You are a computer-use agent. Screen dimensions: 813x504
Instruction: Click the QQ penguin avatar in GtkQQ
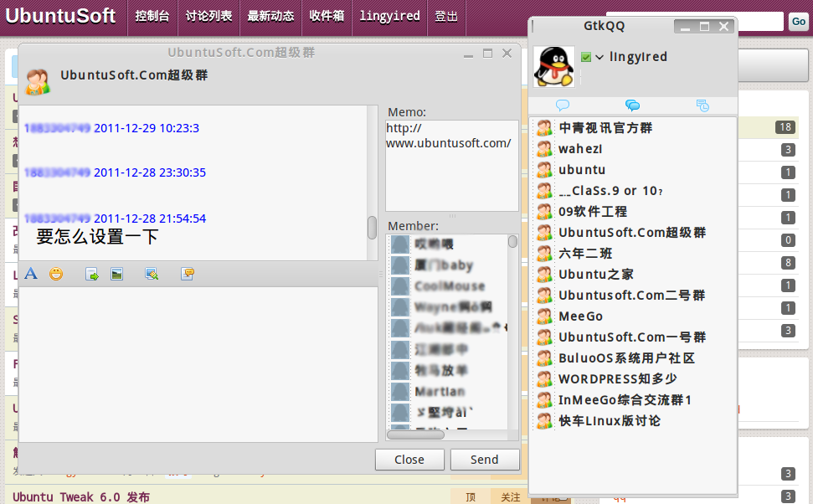click(x=553, y=66)
